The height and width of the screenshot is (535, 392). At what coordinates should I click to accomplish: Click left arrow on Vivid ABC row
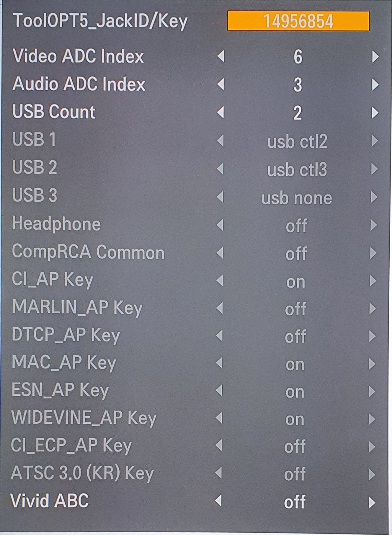tap(218, 501)
